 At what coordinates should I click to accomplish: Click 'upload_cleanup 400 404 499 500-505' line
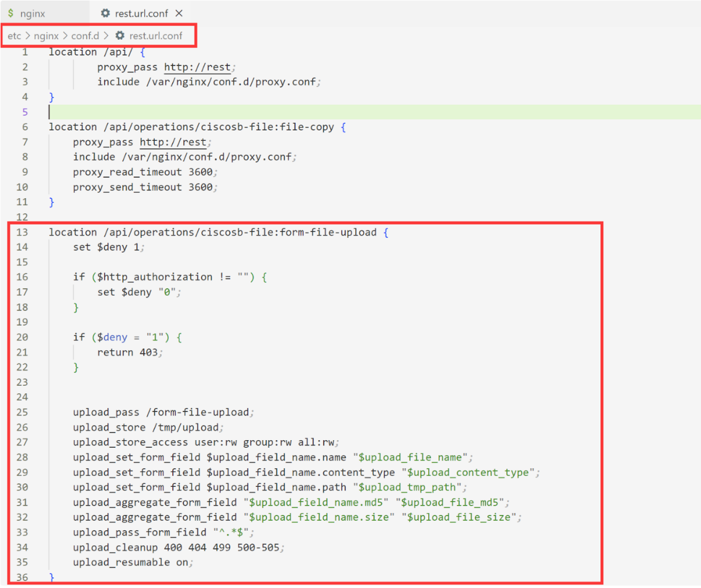[x=179, y=547]
